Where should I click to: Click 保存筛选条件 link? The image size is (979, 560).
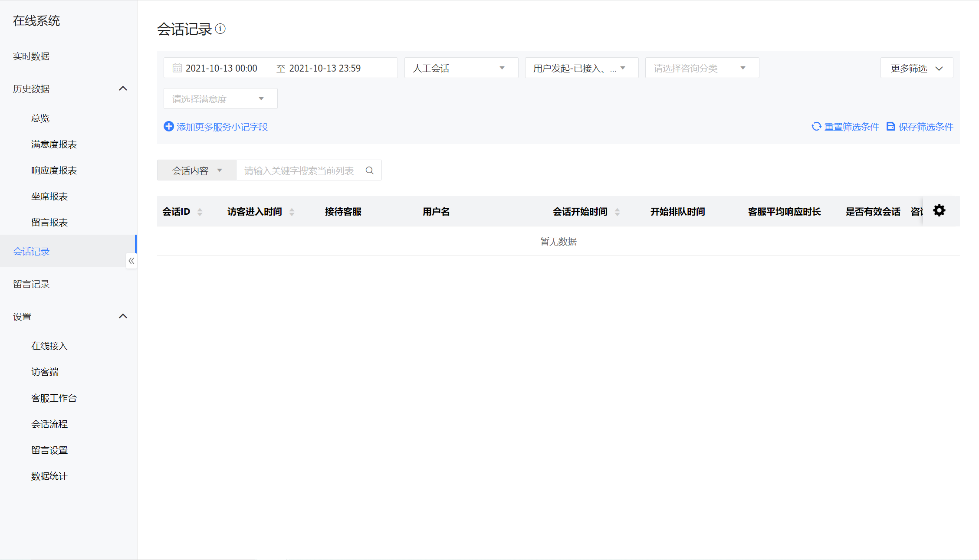coord(926,127)
